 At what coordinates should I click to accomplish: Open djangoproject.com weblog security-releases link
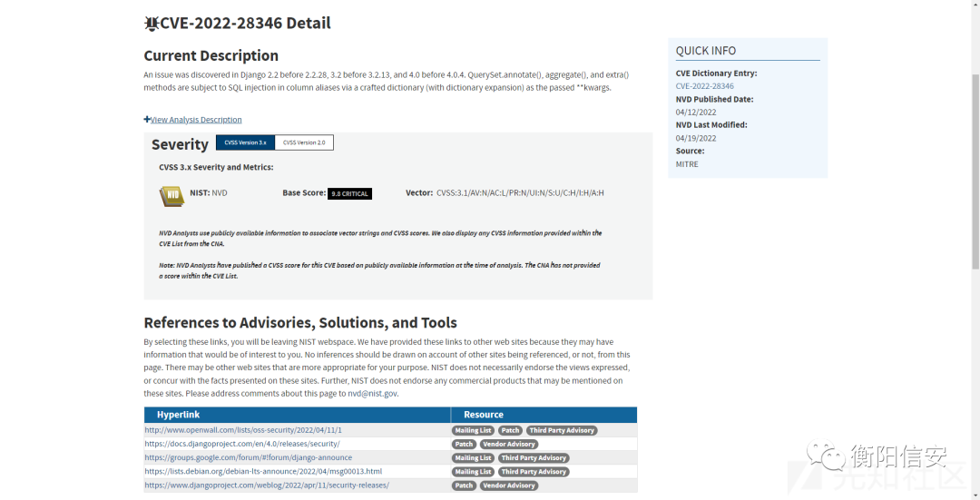pos(267,485)
